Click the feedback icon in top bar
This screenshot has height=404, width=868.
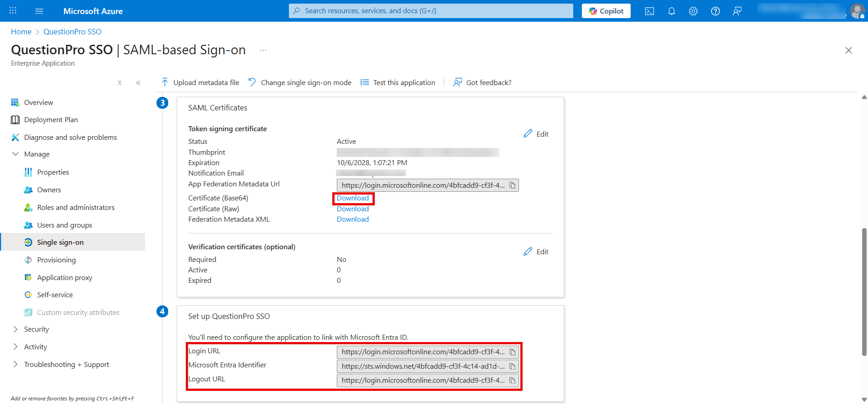[x=737, y=11]
